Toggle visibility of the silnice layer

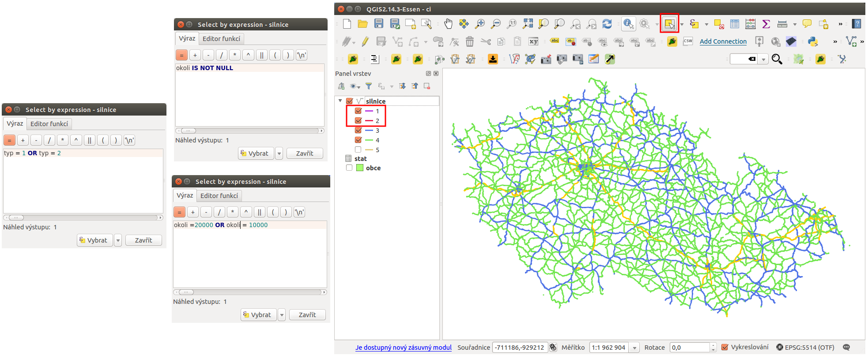349,101
